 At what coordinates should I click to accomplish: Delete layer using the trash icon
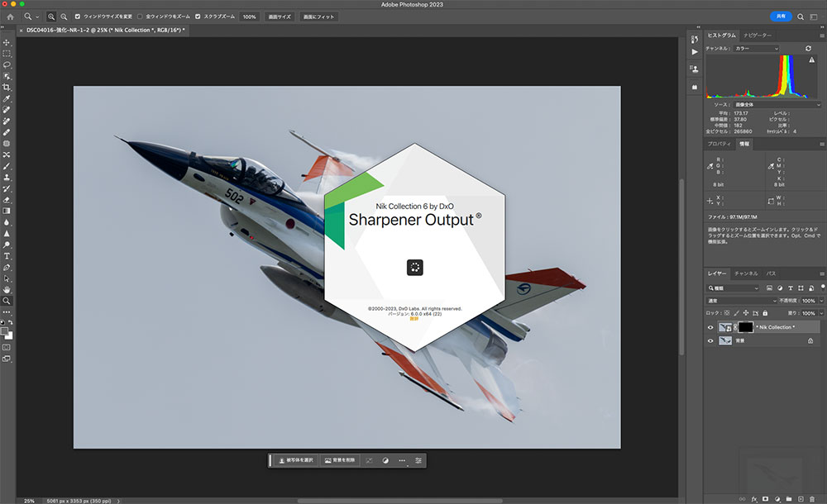pos(812,499)
